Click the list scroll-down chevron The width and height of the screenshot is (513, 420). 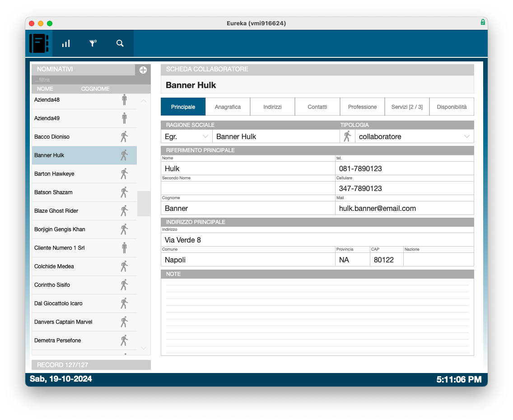(x=143, y=348)
